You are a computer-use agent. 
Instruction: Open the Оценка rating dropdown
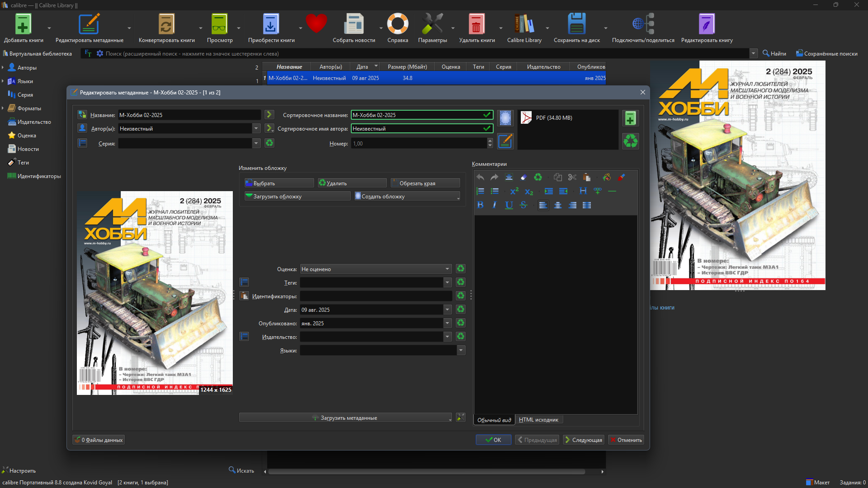(x=447, y=269)
